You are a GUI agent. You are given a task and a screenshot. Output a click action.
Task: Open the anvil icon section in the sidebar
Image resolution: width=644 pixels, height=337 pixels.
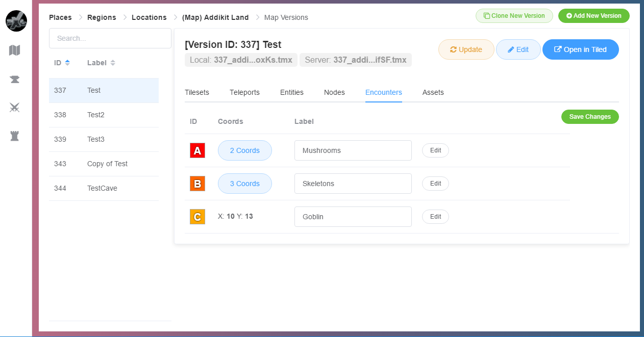pyautogui.click(x=15, y=79)
